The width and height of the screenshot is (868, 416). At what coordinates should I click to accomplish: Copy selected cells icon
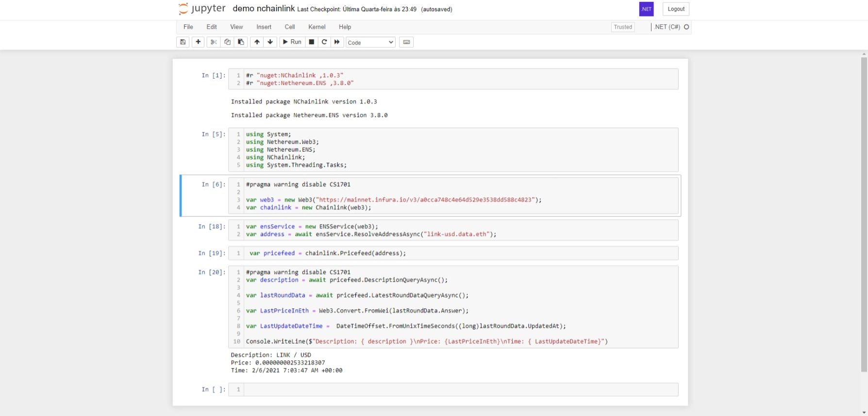[227, 42]
